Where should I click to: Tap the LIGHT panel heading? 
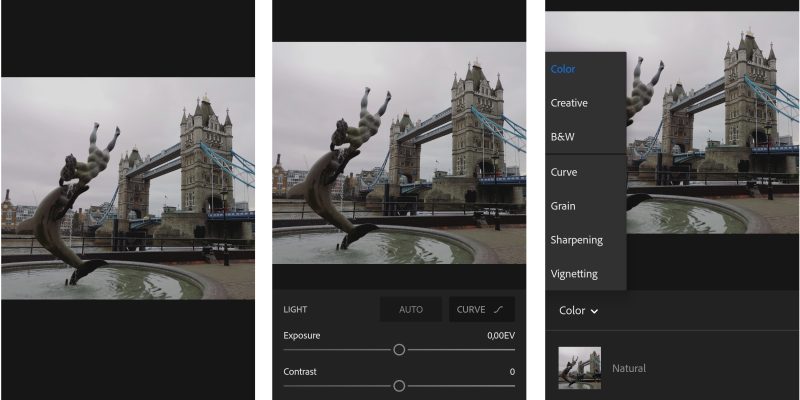(295, 309)
